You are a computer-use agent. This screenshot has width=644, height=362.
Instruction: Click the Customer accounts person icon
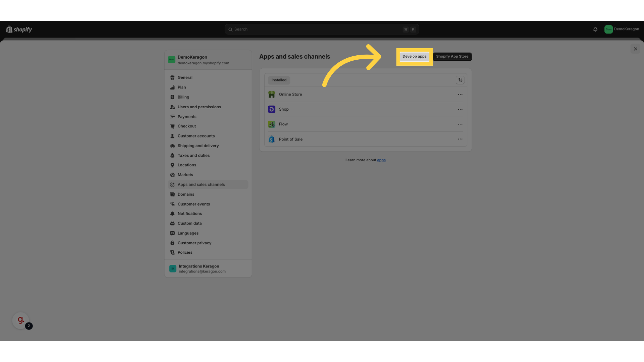(172, 136)
